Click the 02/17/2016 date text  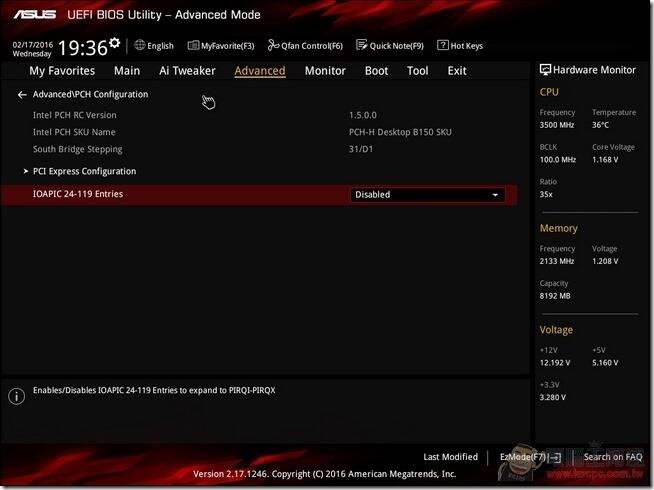tap(33, 45)
